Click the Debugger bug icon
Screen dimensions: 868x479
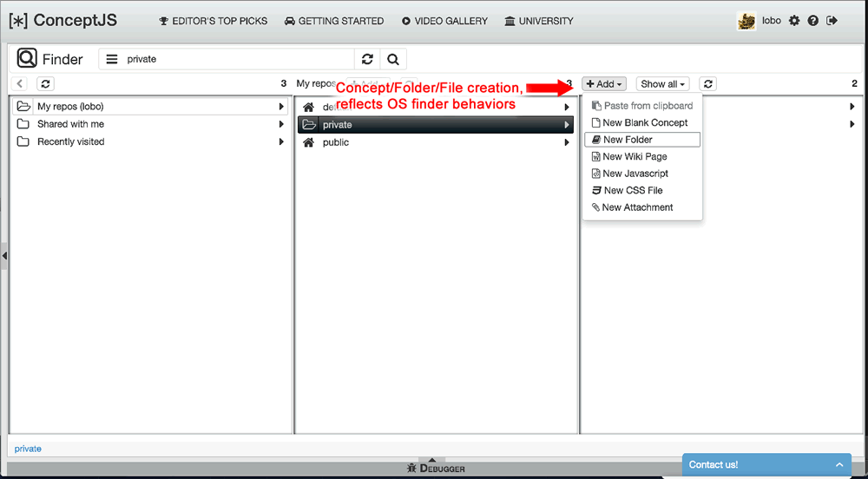(411, 468)
